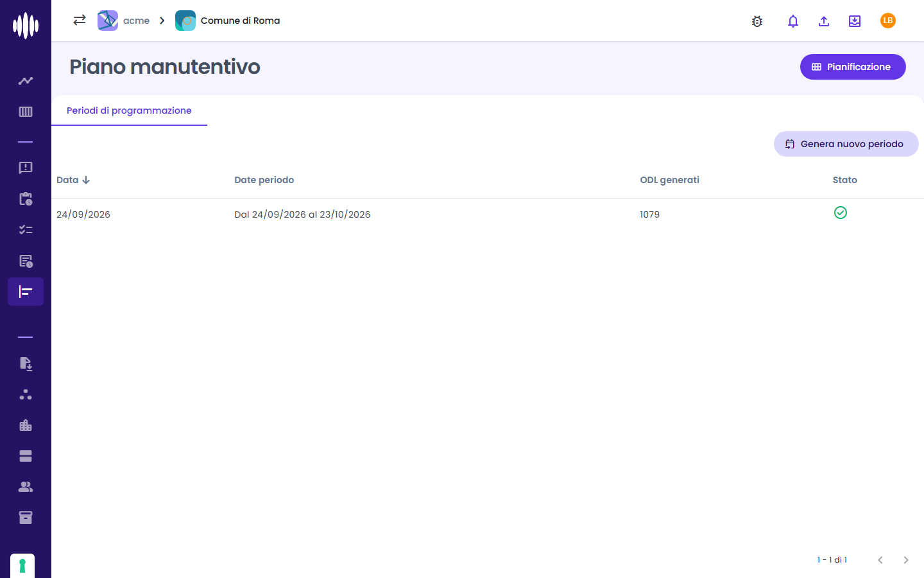
Task: Click the swap arrows icon beside acme
Action: [x=80, y=21]
